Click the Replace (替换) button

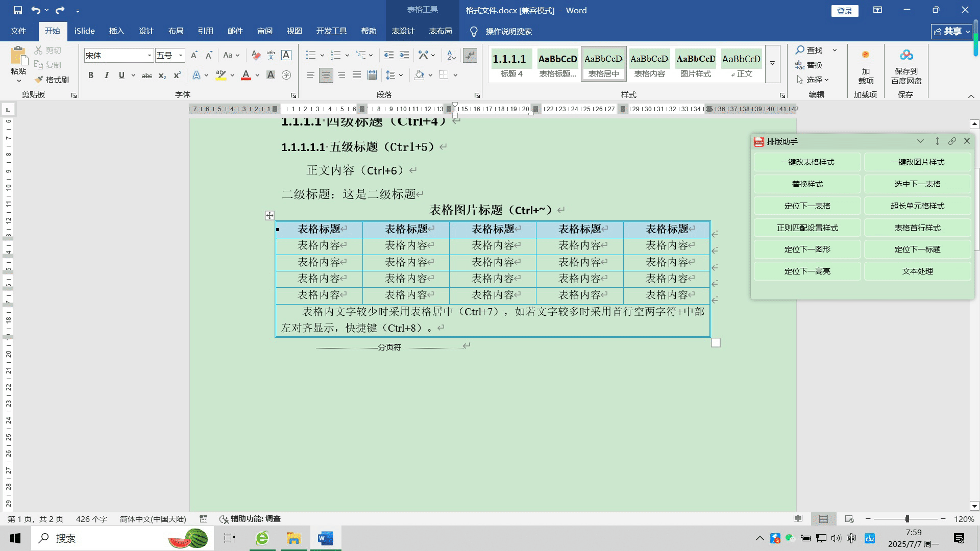coord(809,65)
